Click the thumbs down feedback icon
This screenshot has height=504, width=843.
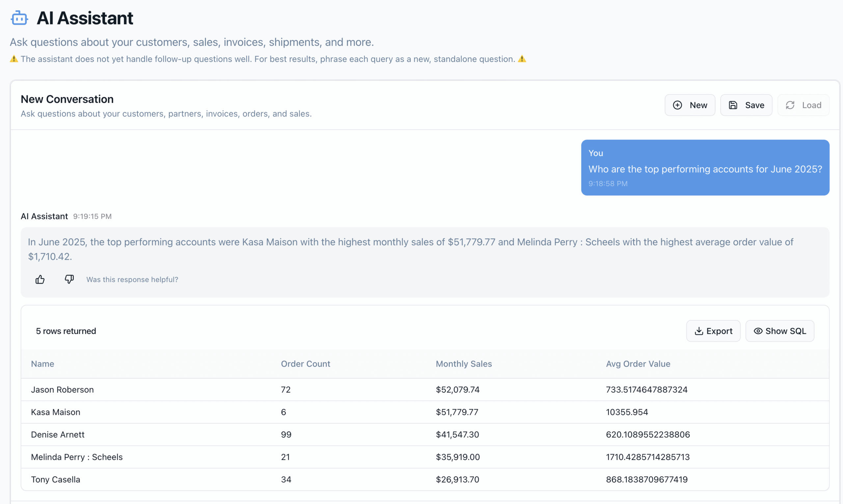click(x=69, y=279)
